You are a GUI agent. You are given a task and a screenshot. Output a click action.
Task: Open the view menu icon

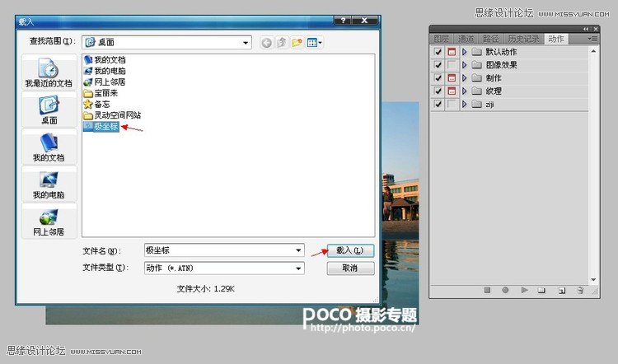pyautogui.click(x=314, y=43)
